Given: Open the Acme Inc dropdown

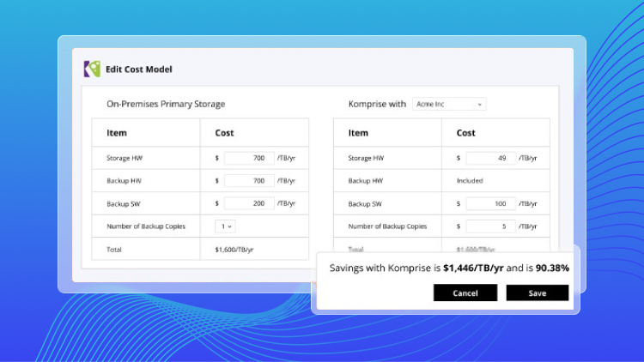Looking at the screenshot, I should [448, 104].
